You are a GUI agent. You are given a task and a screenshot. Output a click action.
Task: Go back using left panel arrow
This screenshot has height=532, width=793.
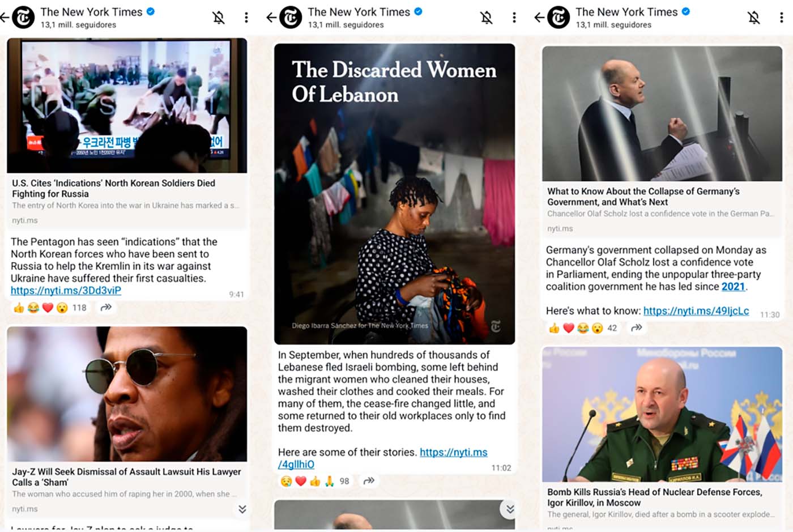click(x=5, y=18)
